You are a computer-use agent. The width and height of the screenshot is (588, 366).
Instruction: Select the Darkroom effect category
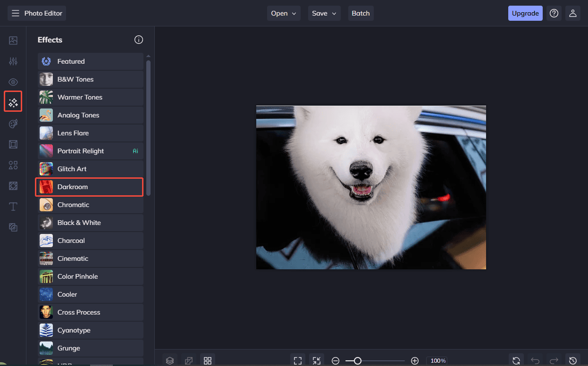pyautogui.click(x=89, y=187)
